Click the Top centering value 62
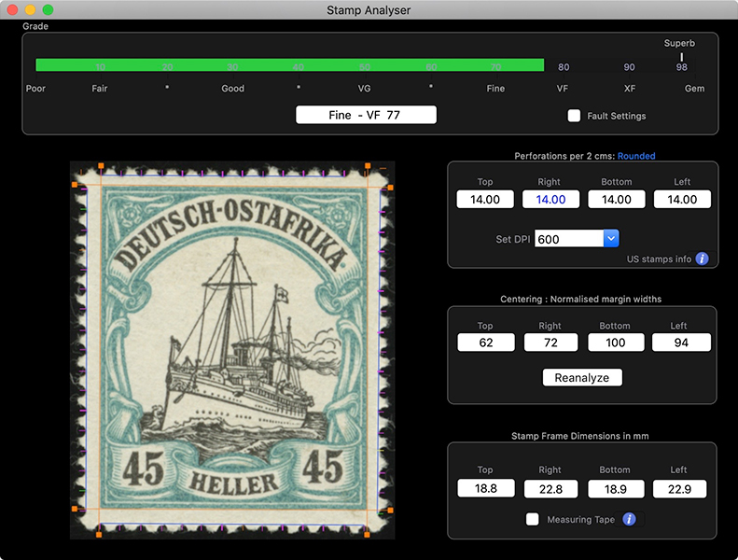The height and width of the screenshot is (560, 738). [x=486, y=343]
